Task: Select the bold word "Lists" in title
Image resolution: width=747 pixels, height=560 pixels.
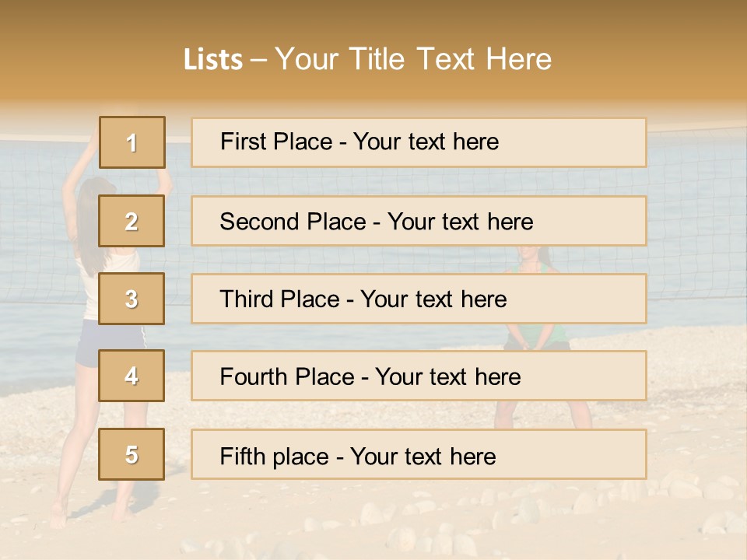Action: tap(212, 60)
